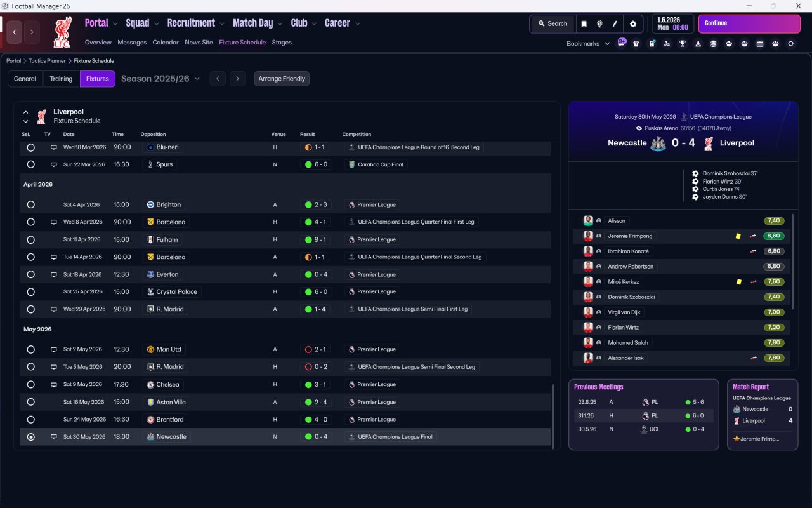Select the Brentford fixture radio button
812x508 pixels.
point(30,419)
